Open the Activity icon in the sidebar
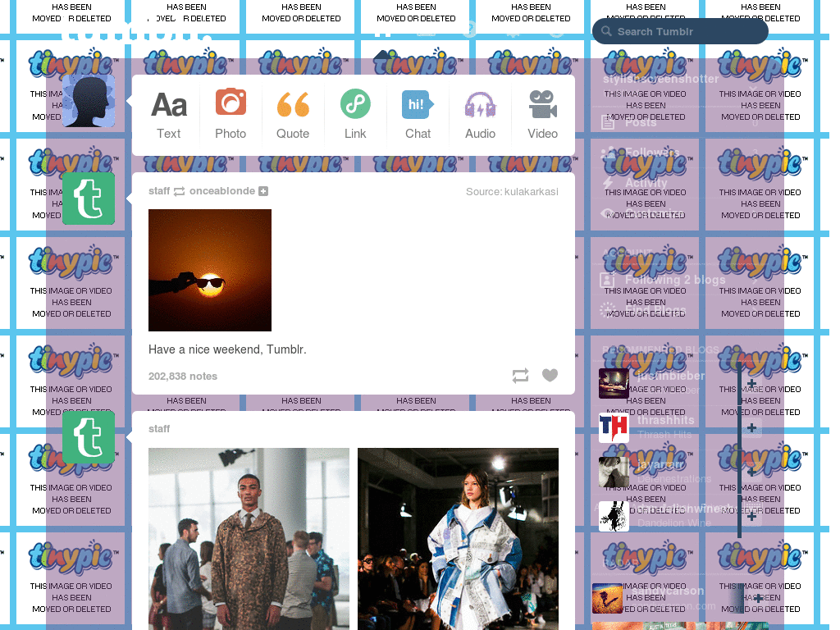This screenshot has width=840, height=630. point(608,183)
